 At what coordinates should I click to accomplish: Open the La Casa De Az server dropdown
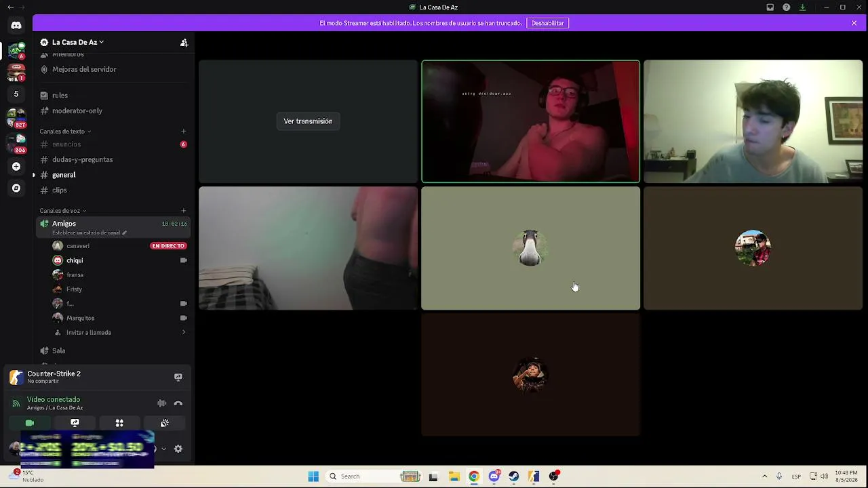[78, 42]
